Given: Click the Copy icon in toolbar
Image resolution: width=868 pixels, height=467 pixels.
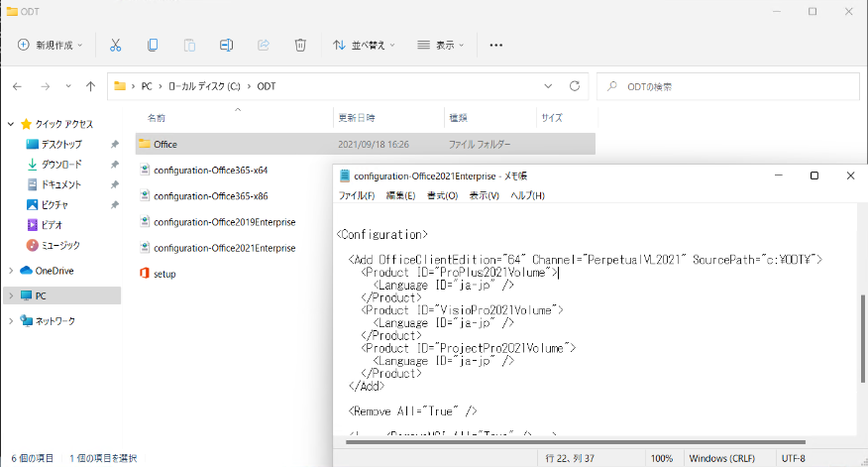Looking at the screenshot, I should (x=153, y=45).
